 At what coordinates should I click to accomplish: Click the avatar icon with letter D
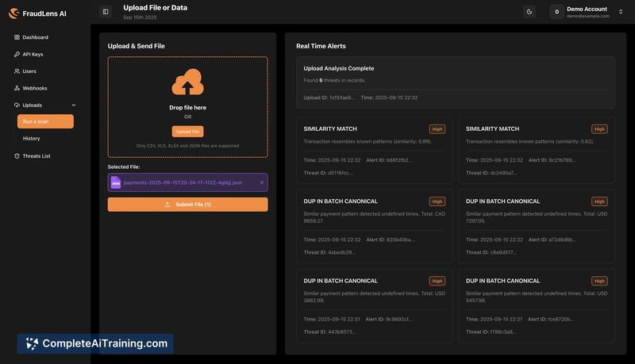click(556, 11)
